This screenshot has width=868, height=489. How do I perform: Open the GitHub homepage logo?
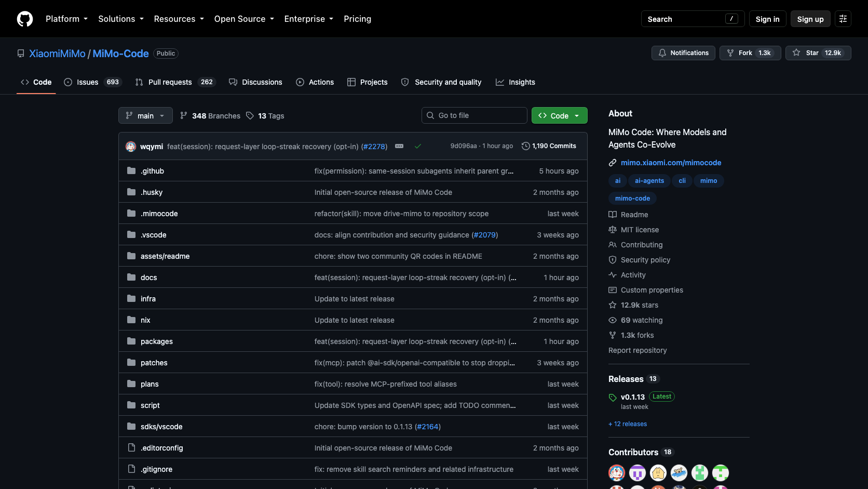coord(25,19)
